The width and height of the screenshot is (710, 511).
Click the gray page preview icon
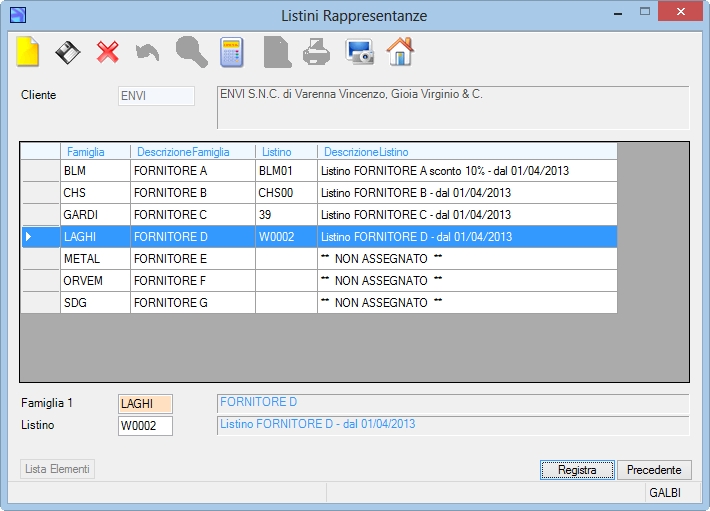[x=277, y=52]
